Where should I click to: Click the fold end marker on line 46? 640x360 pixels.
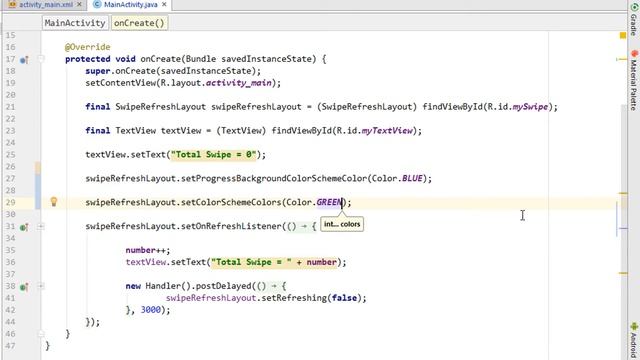point(41,334)
